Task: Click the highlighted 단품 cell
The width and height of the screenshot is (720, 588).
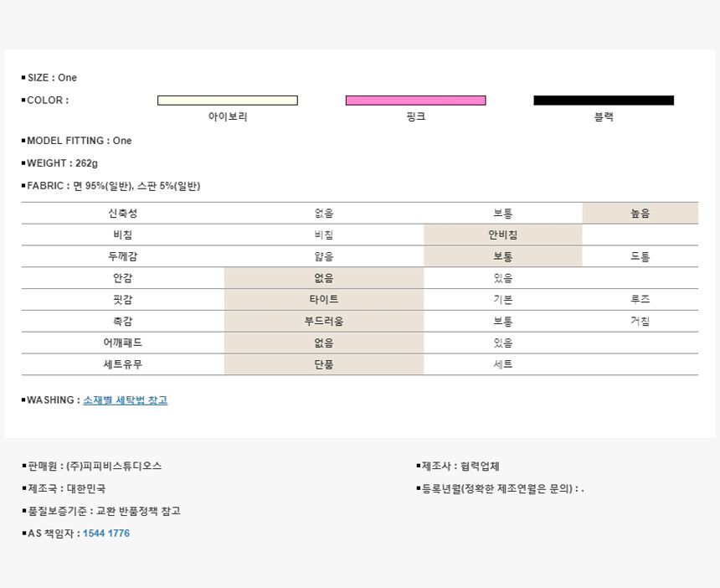Action: coord(323,364)
